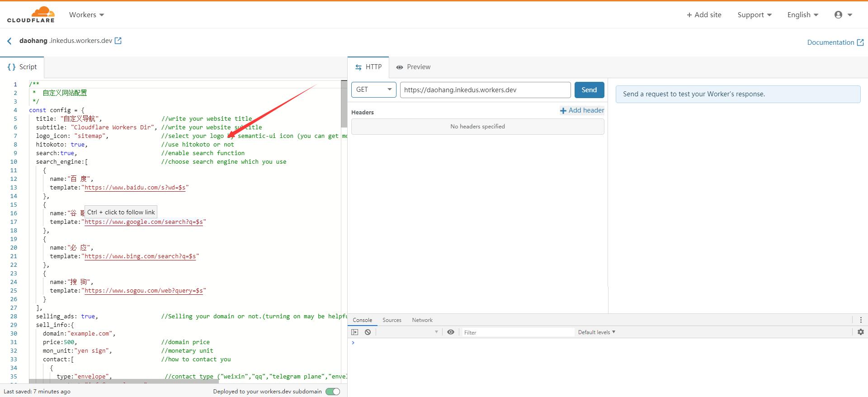Click the "example.com" domain value

90,334
